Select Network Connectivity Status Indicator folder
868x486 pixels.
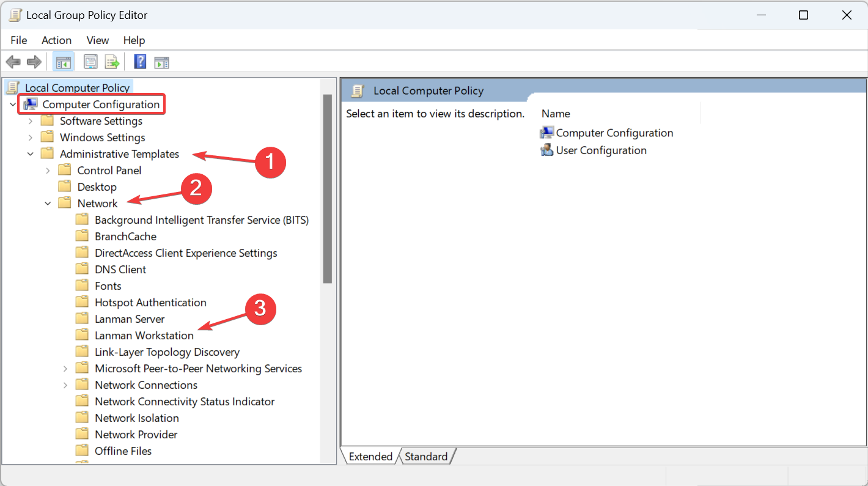tap(185, 401)
